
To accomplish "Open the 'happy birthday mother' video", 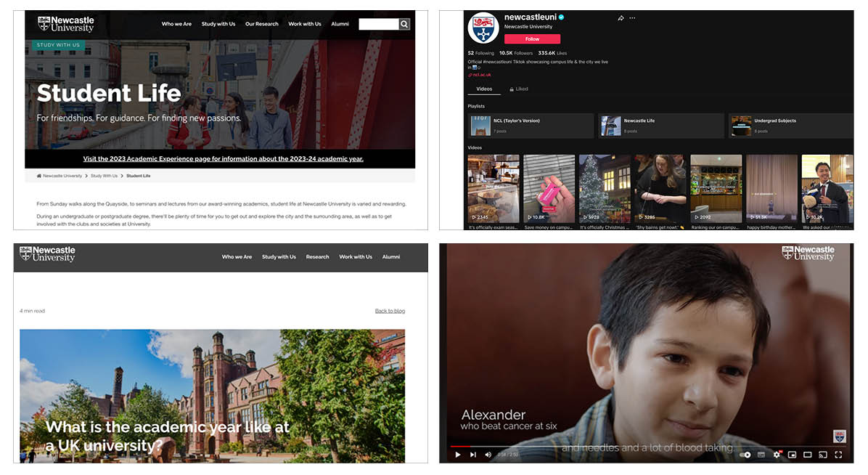I will tap(771, 188).
